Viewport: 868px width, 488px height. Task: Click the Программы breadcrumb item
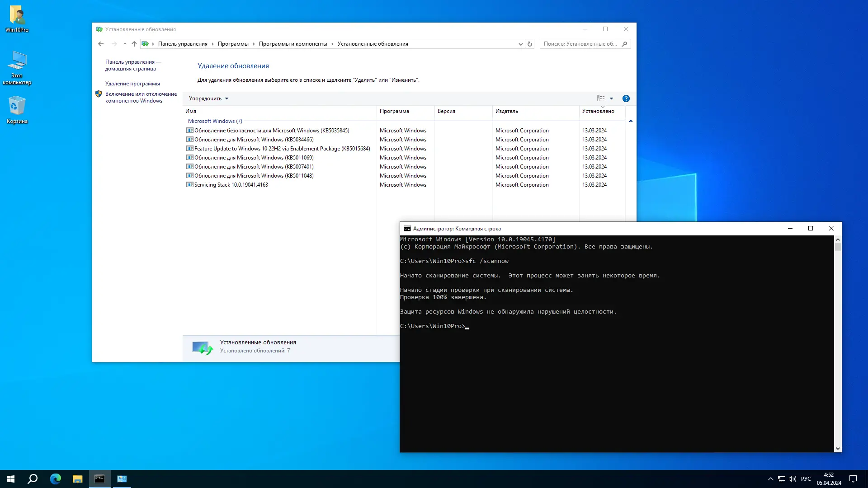[233, 44]
